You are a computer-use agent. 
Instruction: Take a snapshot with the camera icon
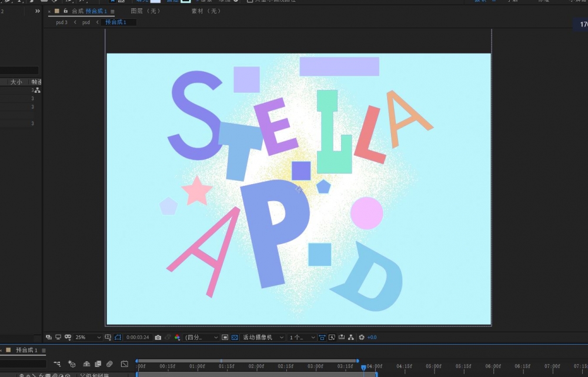pos(158,338)
